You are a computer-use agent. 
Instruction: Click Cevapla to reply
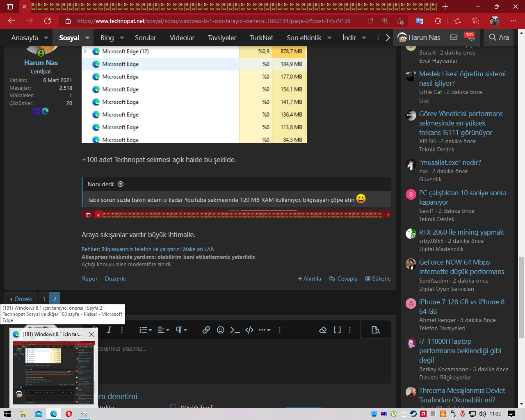tap(343, 278)
